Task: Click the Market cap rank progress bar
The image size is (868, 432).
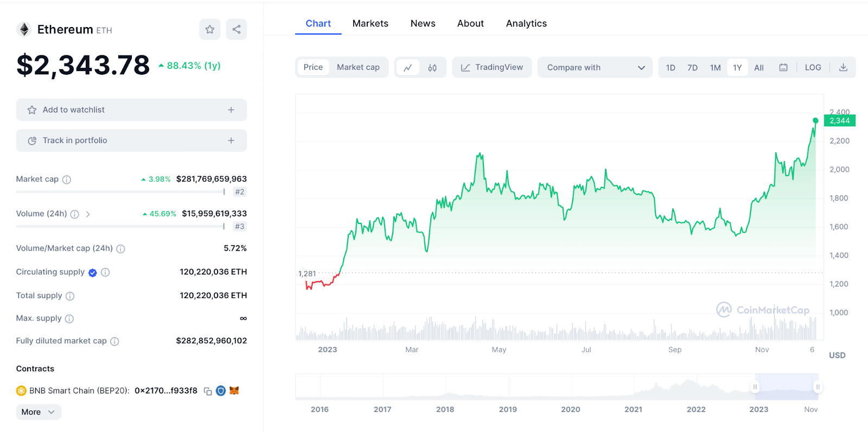Action: pyautogui.click(x=120, y=192)
